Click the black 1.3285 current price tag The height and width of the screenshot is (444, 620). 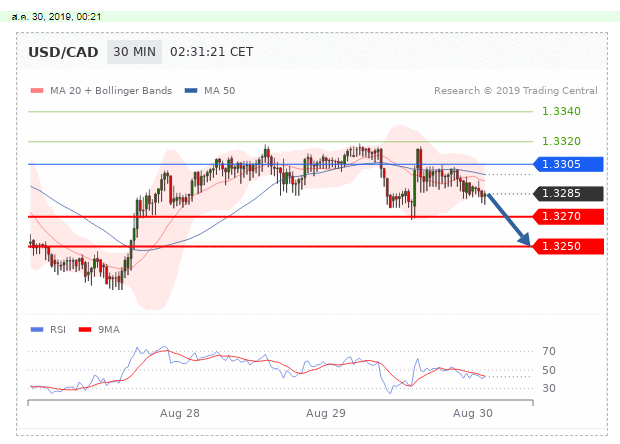coord(568,193)
